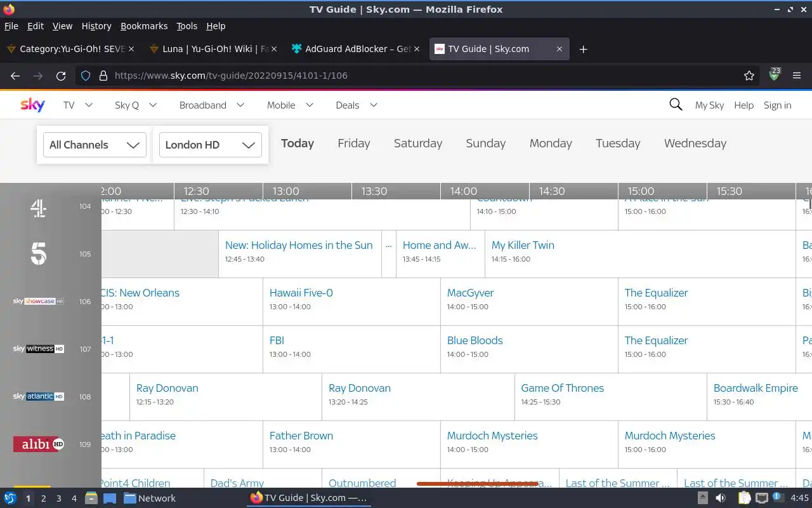This screenshot has width=812, height=508.
Task: Switch to workspace 2 in the taskbar
Action: point(43,498)
